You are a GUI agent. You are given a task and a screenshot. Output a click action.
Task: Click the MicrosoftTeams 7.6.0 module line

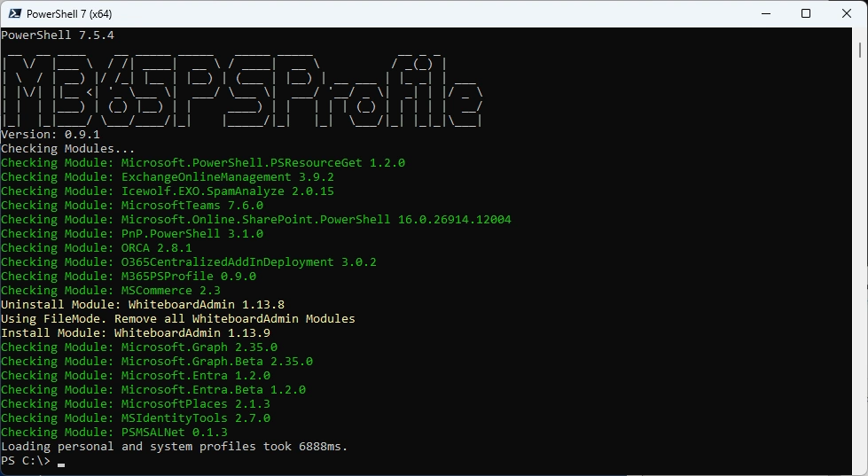(x=132, y=206)
